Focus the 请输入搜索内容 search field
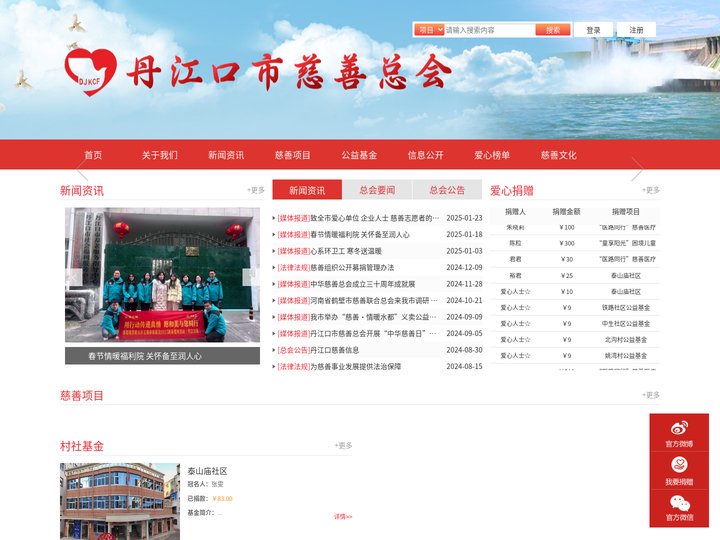Image resolution: width=720 pixels, height=540 pixels. pos(489,30)
